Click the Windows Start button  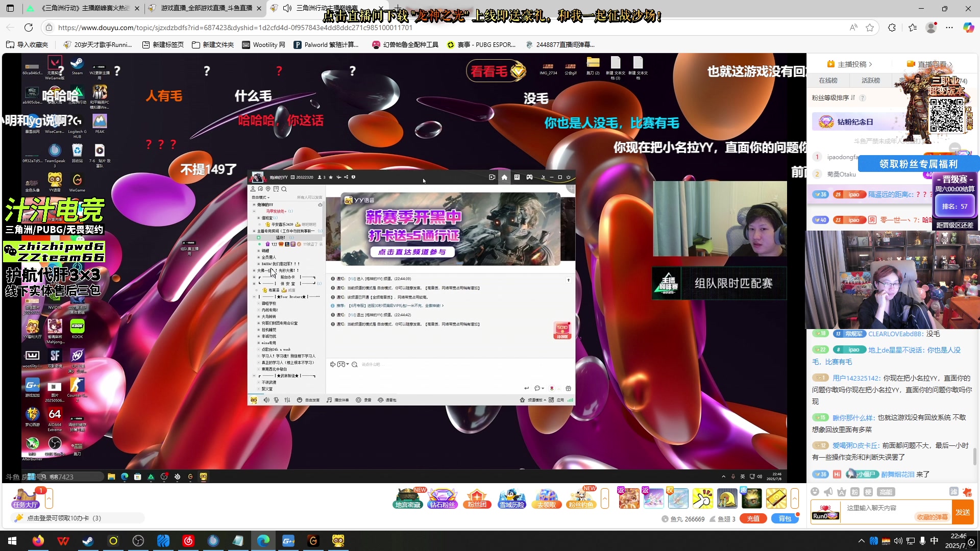(12, 541)
